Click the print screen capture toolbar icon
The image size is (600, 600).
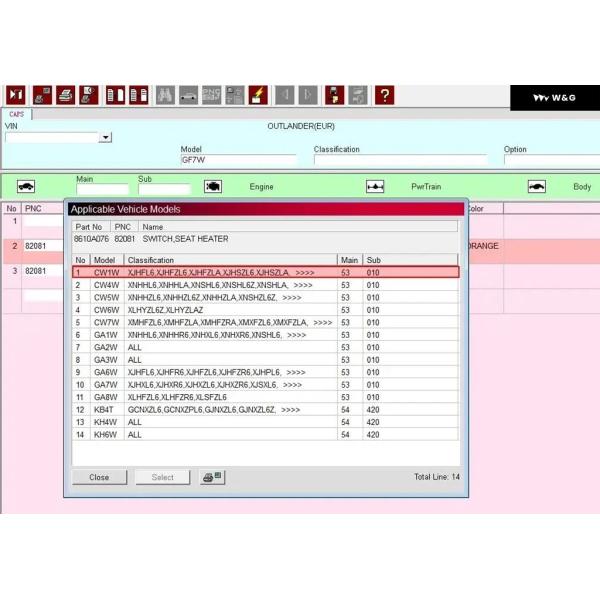(x=42, y=95)
